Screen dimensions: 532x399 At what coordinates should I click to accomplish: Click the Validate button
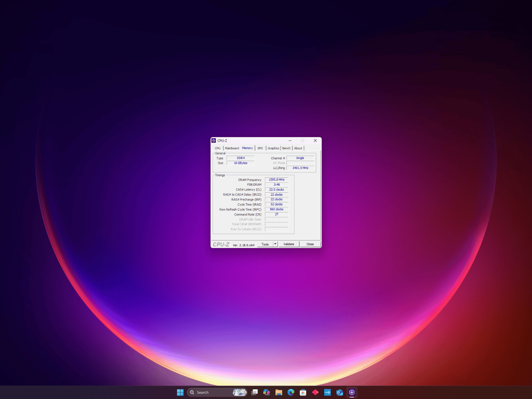pyautogui.click(x=289, y=244)
